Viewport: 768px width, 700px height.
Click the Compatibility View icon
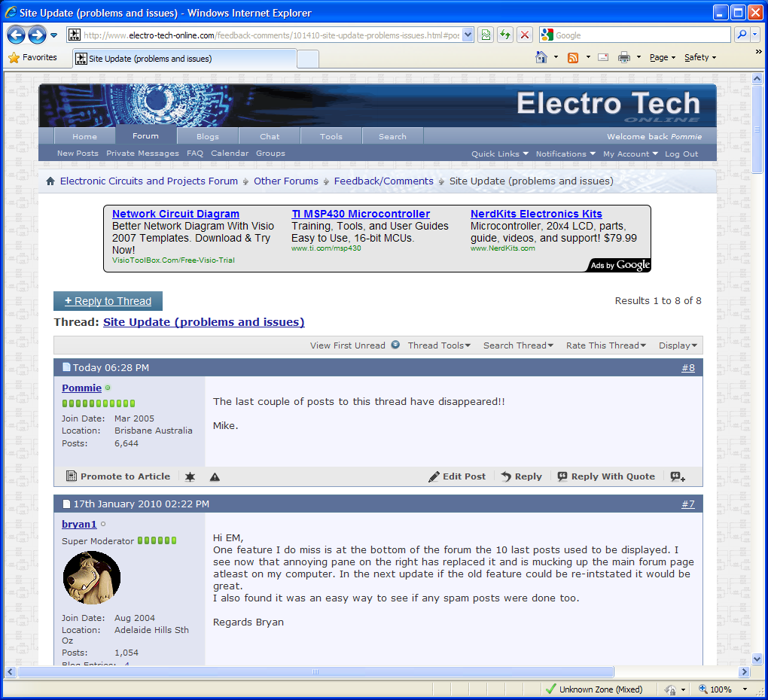point(486,35)
